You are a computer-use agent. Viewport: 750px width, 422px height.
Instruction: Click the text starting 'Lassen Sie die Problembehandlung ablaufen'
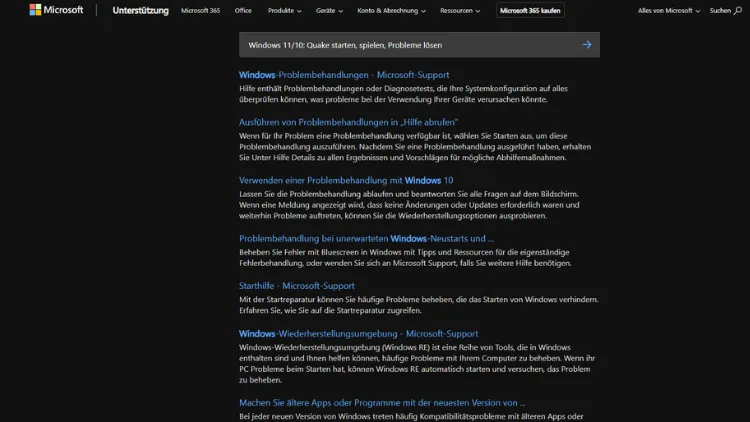click(x=409, y=205)
